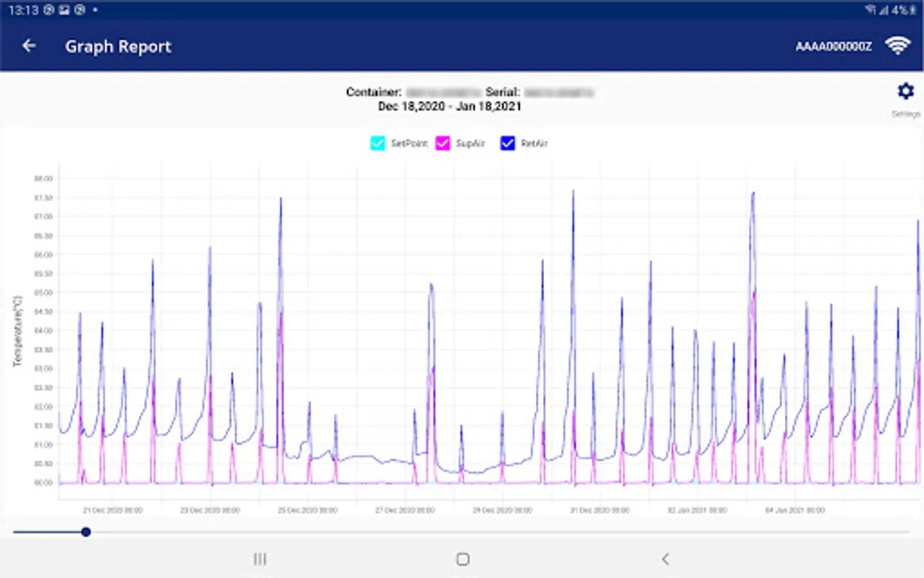
Task: Tap the Android back navigation chevron
Action: 665,559
